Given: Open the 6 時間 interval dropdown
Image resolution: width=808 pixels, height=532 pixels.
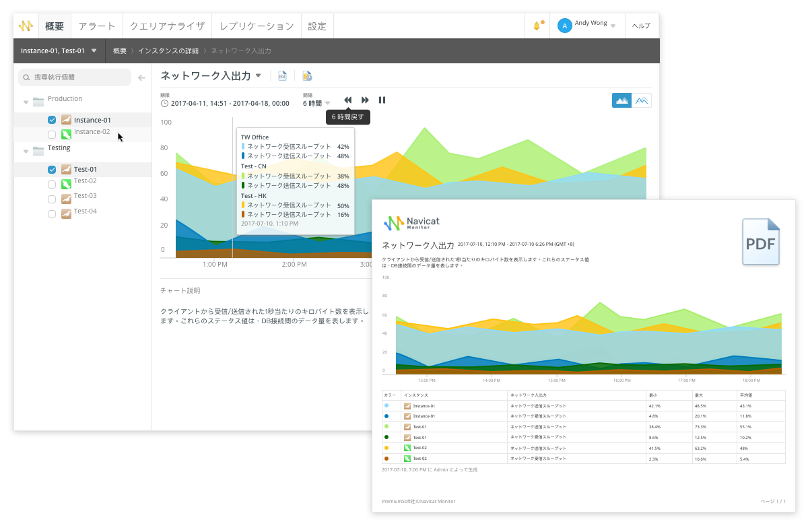Looking at the screenshot, I should point(316,103).
